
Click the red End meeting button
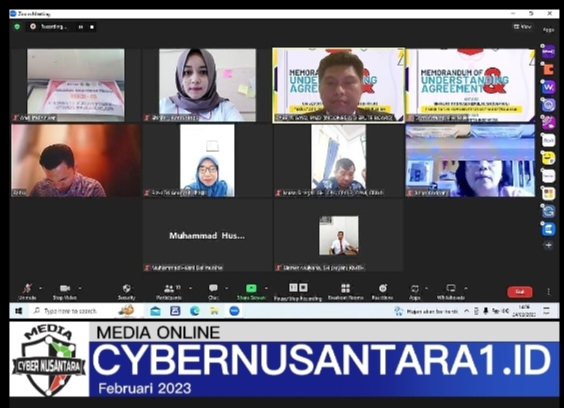pyautogui.click(x=520, y=292)
